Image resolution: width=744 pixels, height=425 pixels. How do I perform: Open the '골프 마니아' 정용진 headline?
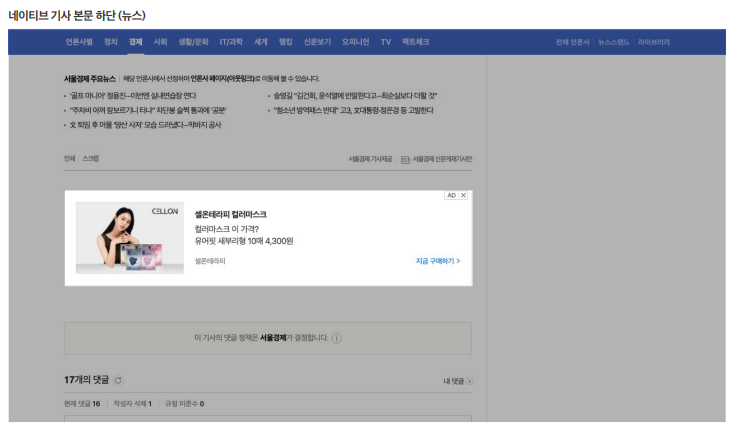point(132,96)
